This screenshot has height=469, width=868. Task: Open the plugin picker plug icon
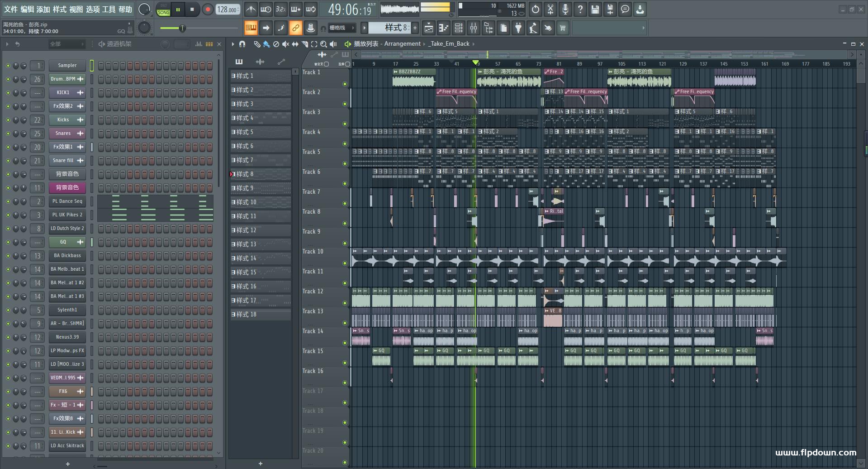(x=518, y=28)
